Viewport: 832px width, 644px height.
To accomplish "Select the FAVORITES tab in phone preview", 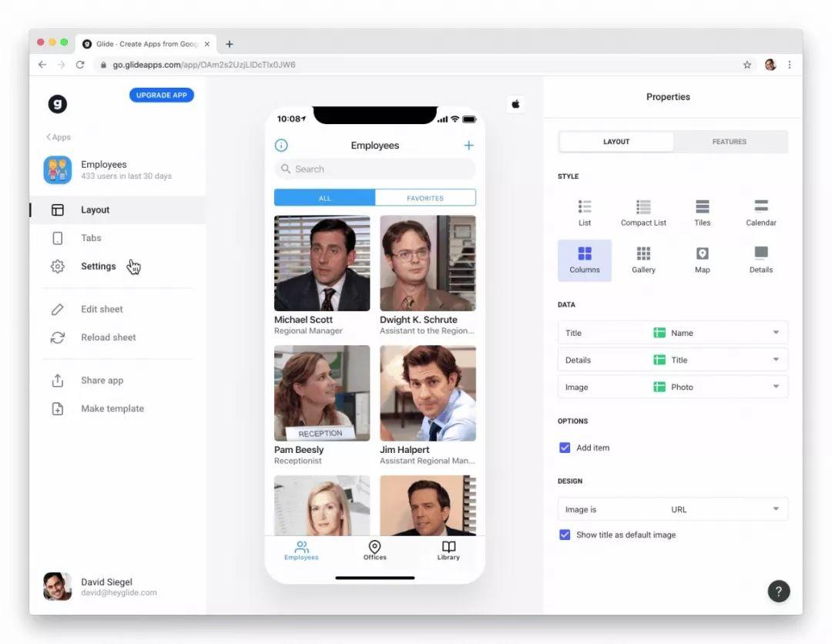I will (425, 198).
